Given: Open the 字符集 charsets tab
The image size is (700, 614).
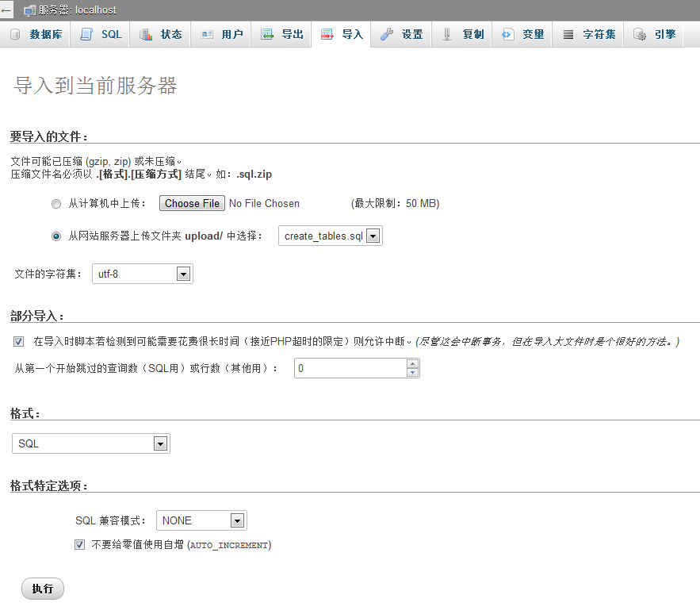Looking at the screenshot, I should point(589,35).
